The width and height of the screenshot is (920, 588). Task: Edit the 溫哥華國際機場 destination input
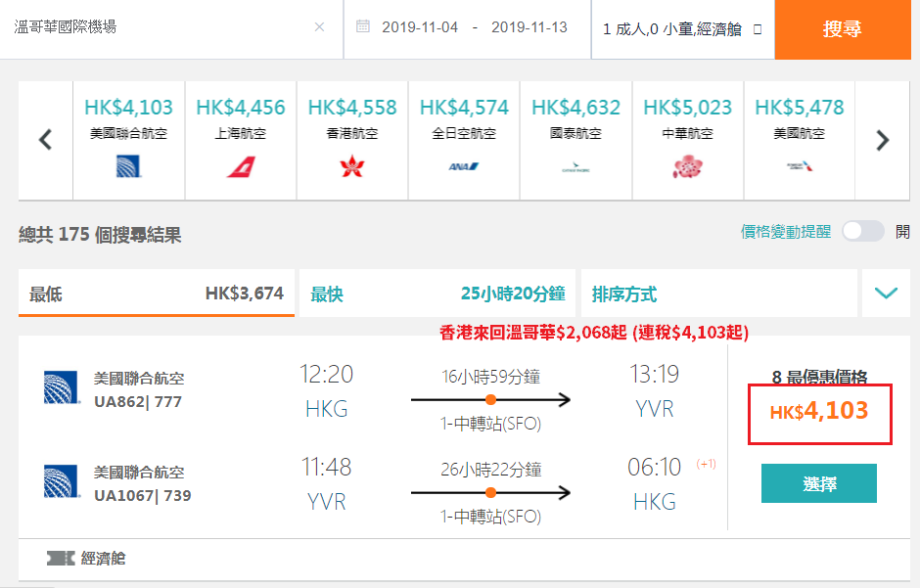point(159,27)
